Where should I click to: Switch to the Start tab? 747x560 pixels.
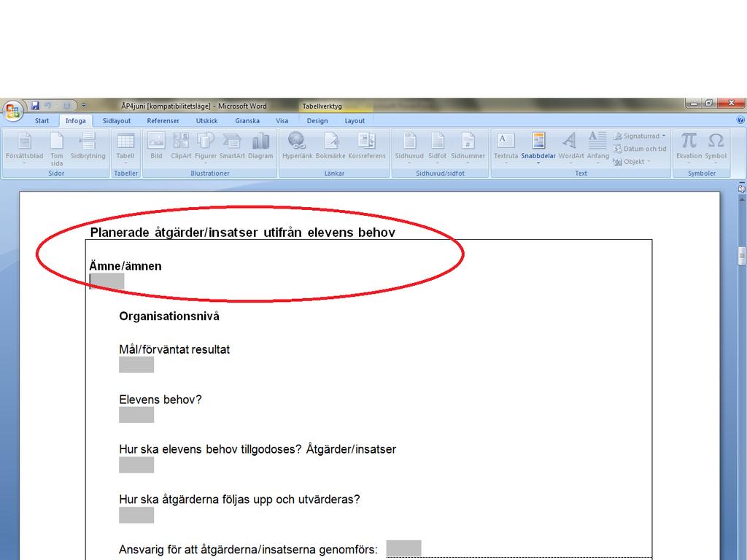click(x=42, y=121)
